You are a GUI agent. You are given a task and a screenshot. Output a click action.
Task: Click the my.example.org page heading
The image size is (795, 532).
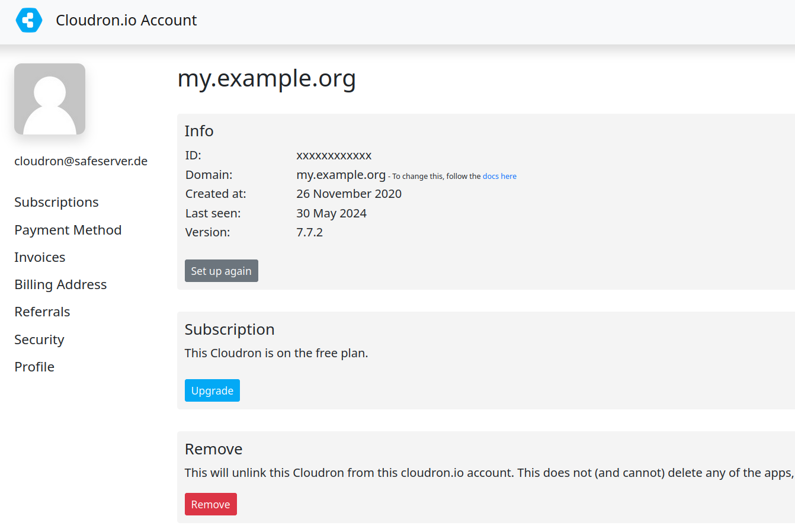click(267, 78)
